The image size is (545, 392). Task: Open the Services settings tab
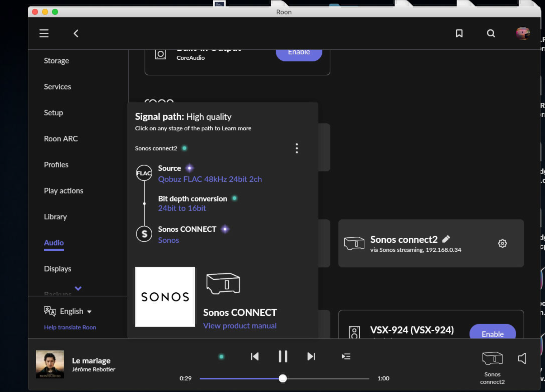(57, 87)
